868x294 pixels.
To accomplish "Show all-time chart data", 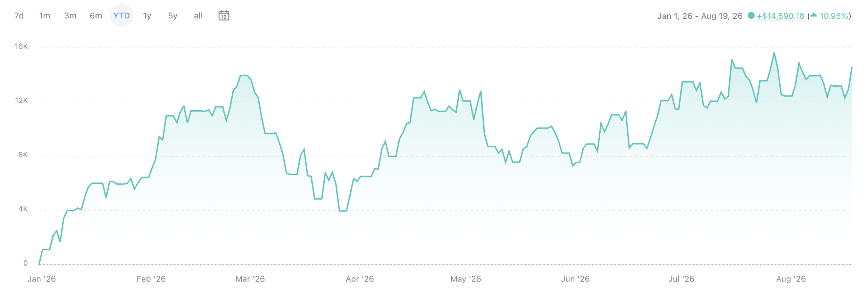I will [198, 16].
